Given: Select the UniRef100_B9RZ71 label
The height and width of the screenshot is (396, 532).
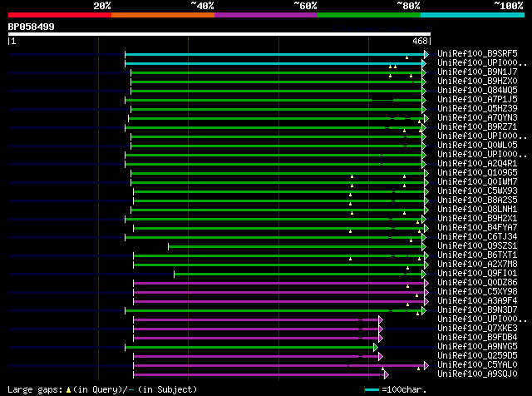Looking at the screenshot, I should pyautogui.click(x=477, y=126).
